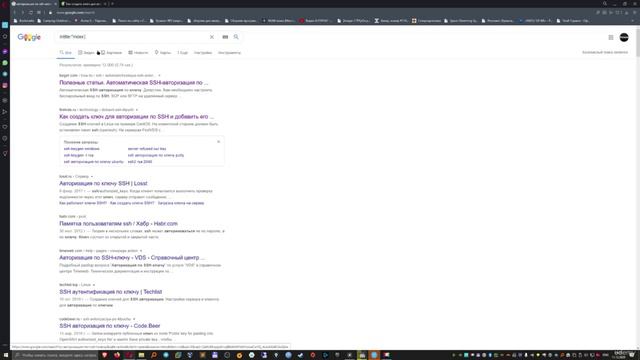Open result Автоматическая SSH-авторизация article
The height and width of the screenshot is (360, 640).
pyautogui.click(x=133, y=82)
